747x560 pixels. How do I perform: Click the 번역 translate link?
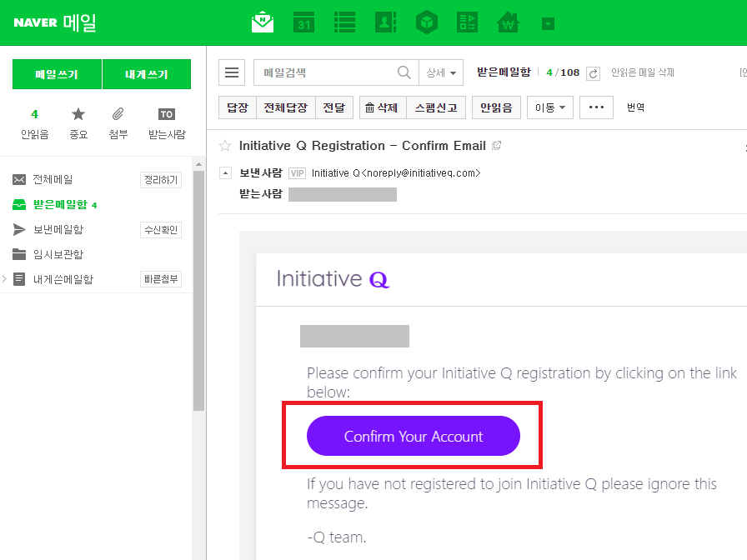click(635, 107)
